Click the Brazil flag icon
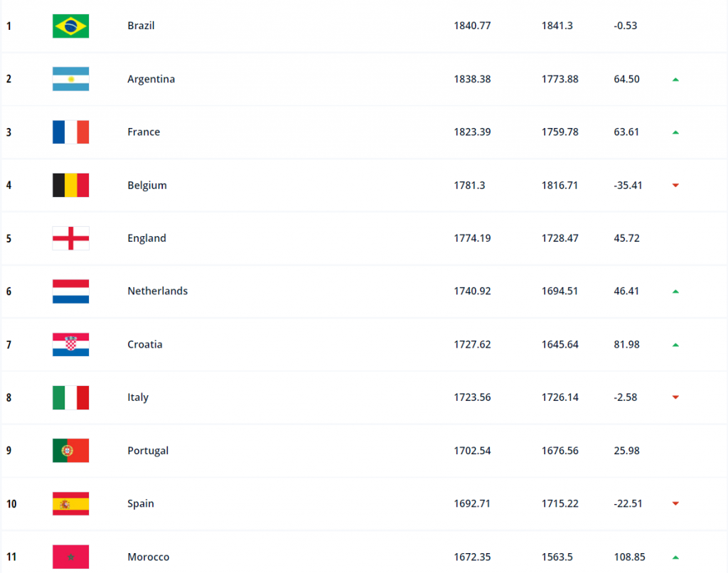The width and height of the screenshot is (728, 573). tap(70, 26)
